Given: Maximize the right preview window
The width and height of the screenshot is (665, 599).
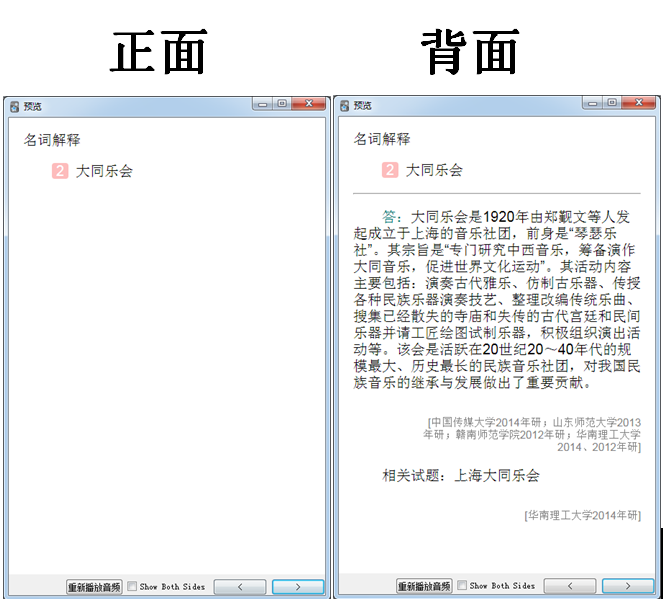Looking at the screenshot, I should click(612, 103).
